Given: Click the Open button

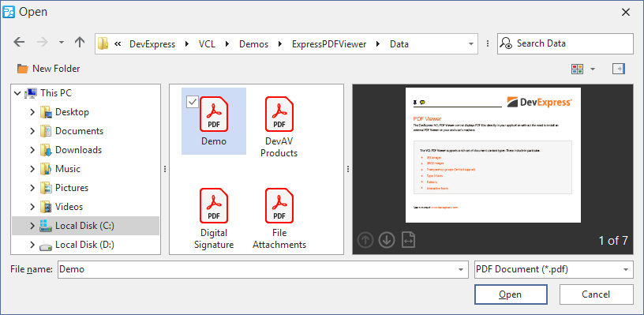Looking at the screenshot, I should [511, 294].
